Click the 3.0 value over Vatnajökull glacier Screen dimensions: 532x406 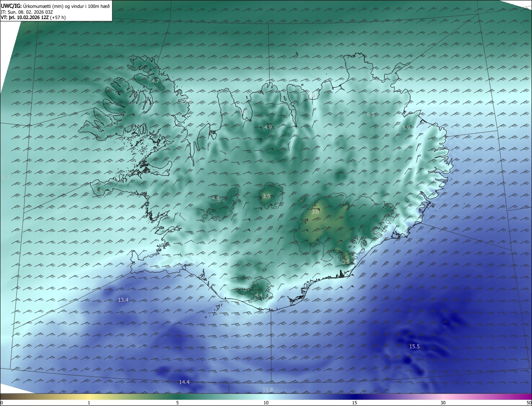click(x=315, y=212)
